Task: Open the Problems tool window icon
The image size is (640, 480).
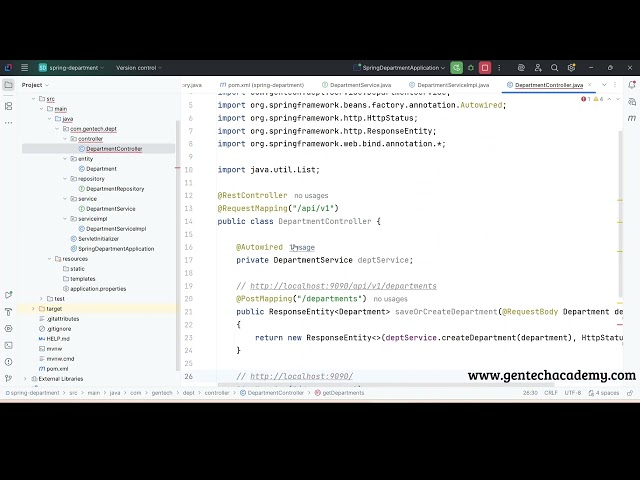Action: pyautogui.click(x=8, y=362)
